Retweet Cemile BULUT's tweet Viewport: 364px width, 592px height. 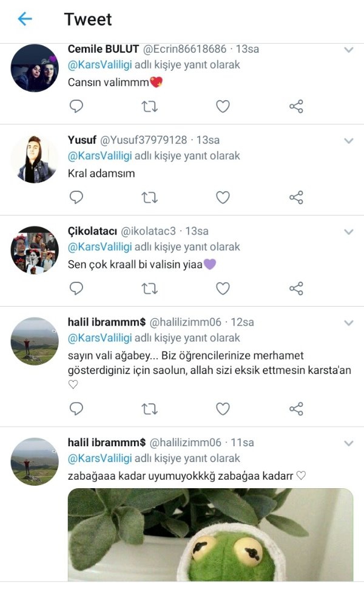(149, 106)
